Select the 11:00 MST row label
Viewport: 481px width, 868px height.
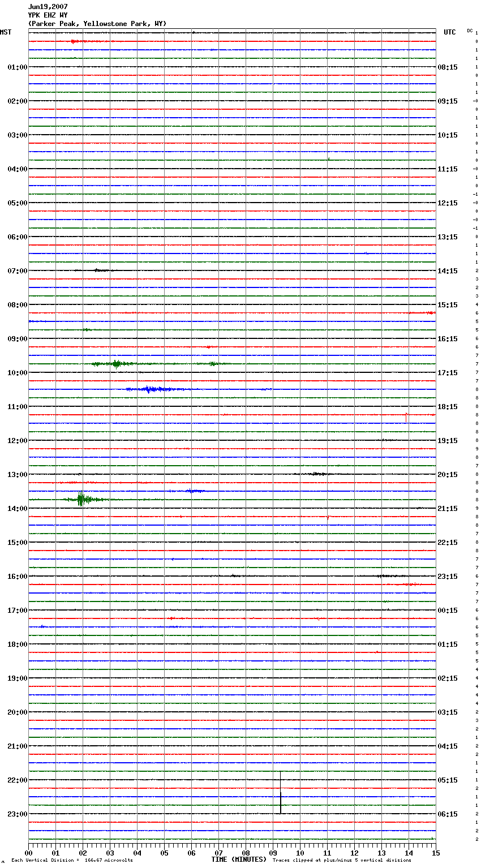point(18,407)
